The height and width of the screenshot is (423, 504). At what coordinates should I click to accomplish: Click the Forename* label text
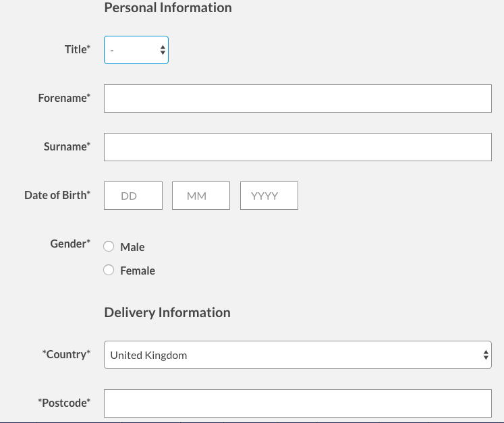click(64, 98)
